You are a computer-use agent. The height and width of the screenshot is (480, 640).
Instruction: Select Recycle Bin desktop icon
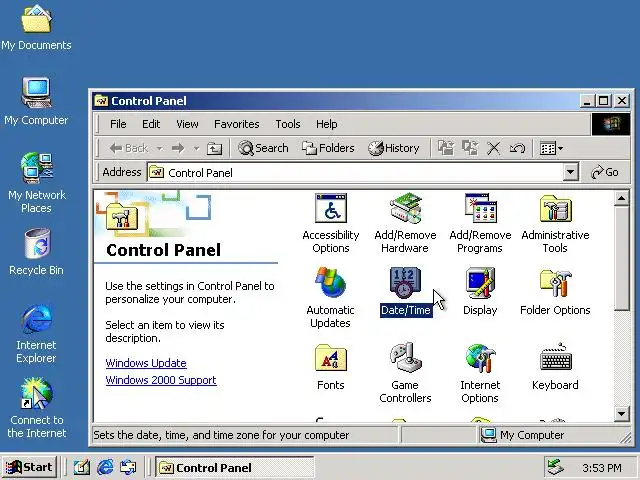(36, 252)
